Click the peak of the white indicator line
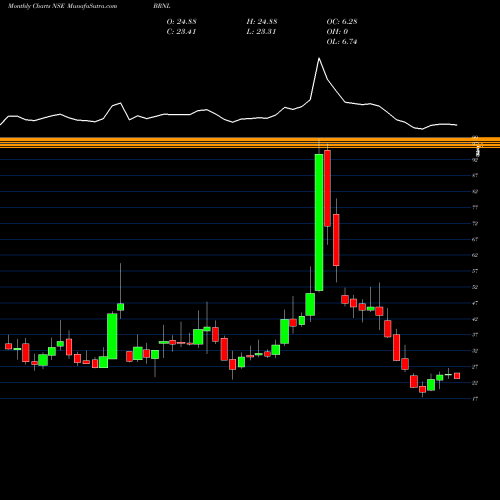500x500 pixels. point(319,59)
